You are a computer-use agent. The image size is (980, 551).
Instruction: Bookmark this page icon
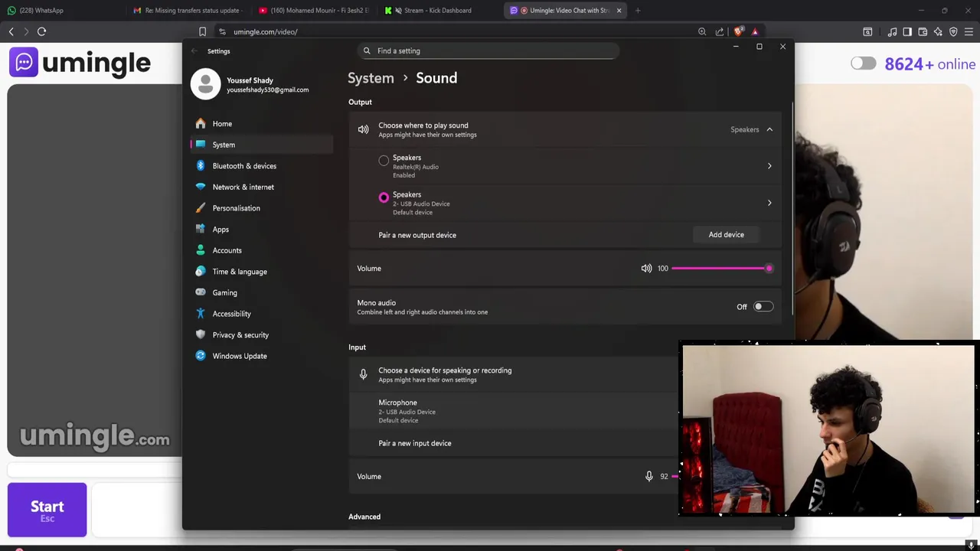pos(202,31)
